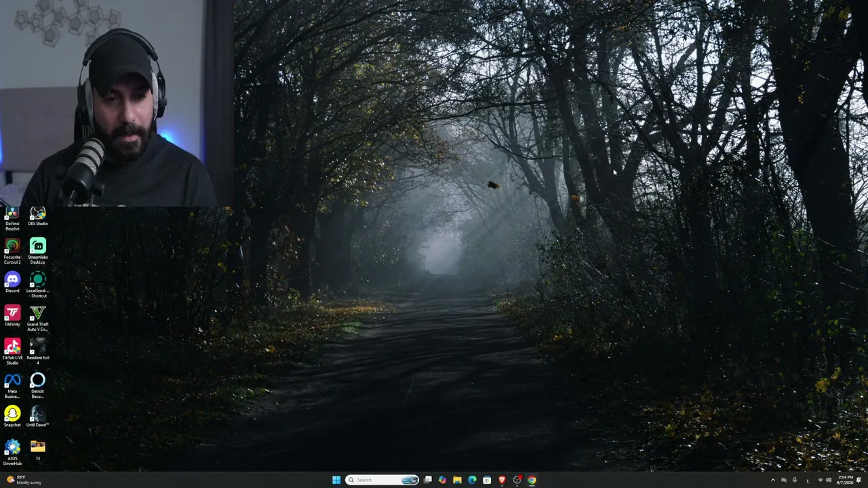
Task: Open the notifications bell icon
Action: point(859,480)
